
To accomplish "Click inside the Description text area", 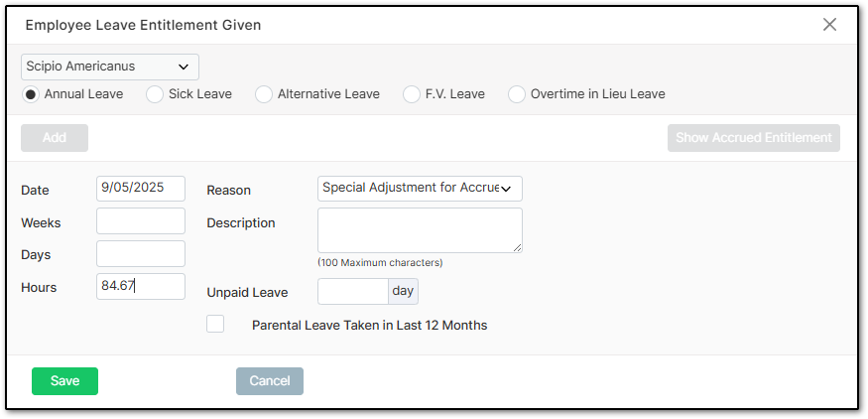I will 420,230.
